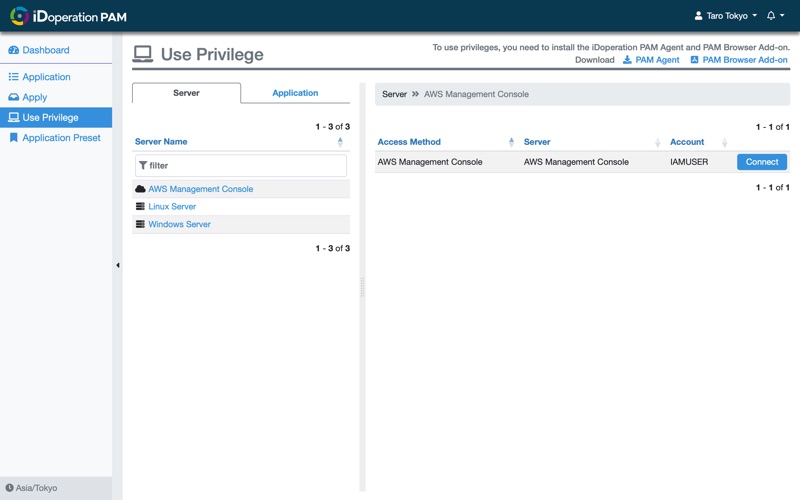
Task: Click the server icon beside Windows Server
Action: point(140,224)
